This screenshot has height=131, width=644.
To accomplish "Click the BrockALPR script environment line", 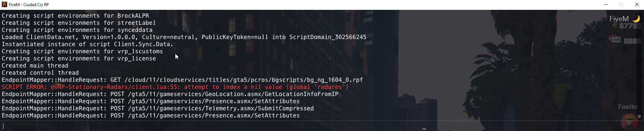I will [75, 16].
